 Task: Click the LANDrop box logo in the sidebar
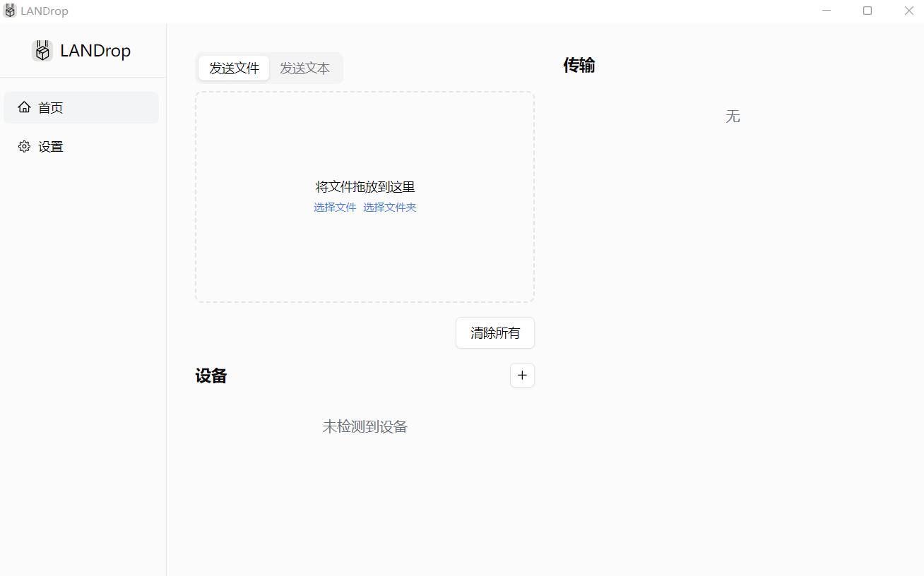(x=42, y=51)
